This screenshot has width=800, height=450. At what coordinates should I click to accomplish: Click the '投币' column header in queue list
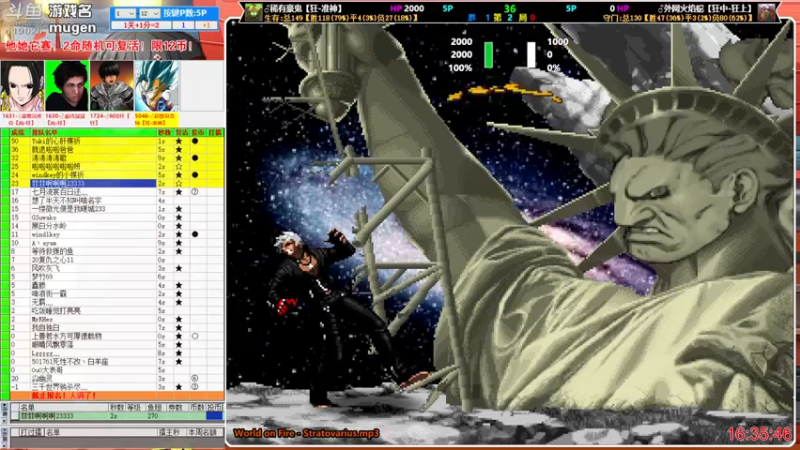pyautogui.click(x=198, y=133)
